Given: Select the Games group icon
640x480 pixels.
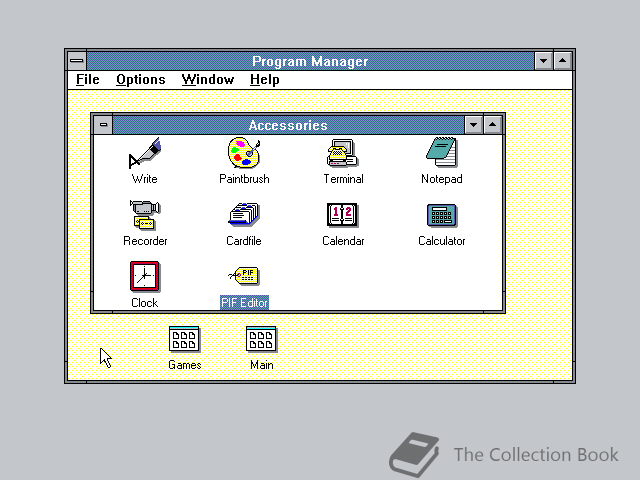Looking at the screenshot, I should (184, 339).
